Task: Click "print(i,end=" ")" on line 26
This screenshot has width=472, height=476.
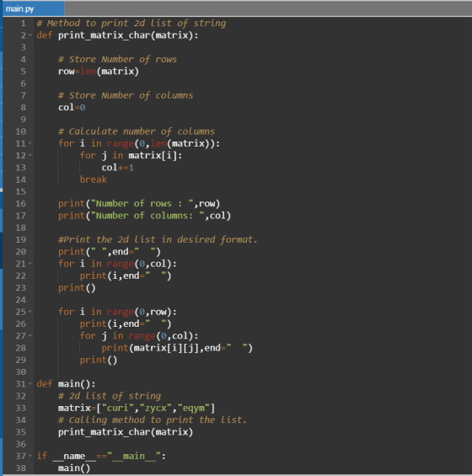Action: point(126,324)
